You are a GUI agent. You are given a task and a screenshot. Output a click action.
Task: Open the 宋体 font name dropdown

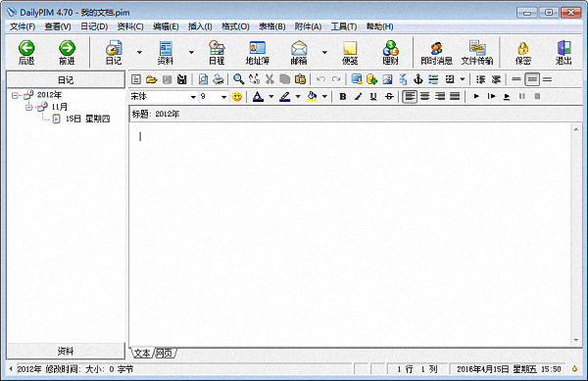pyautogui.click(x=193, y=97)
